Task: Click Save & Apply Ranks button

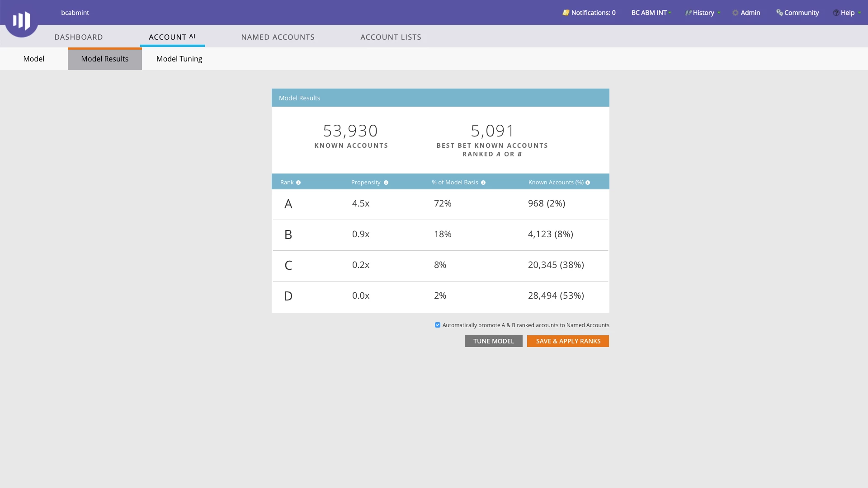Action: click(568, 341)
